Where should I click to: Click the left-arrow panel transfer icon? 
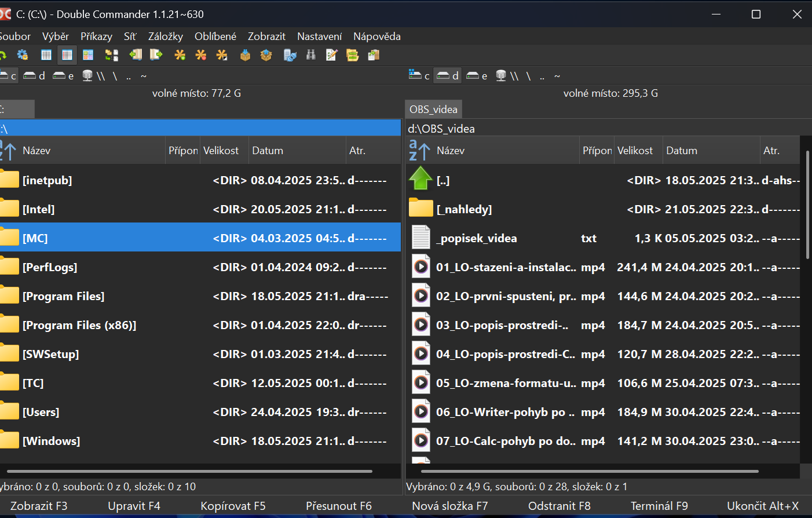tap(136, 55)
